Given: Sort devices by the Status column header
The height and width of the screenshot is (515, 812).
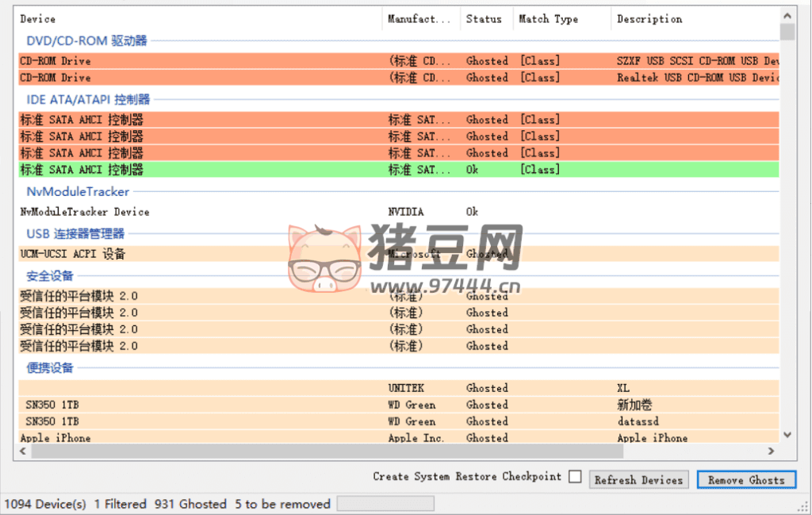Looking at the screenshot, I should (x=485, y=18).
